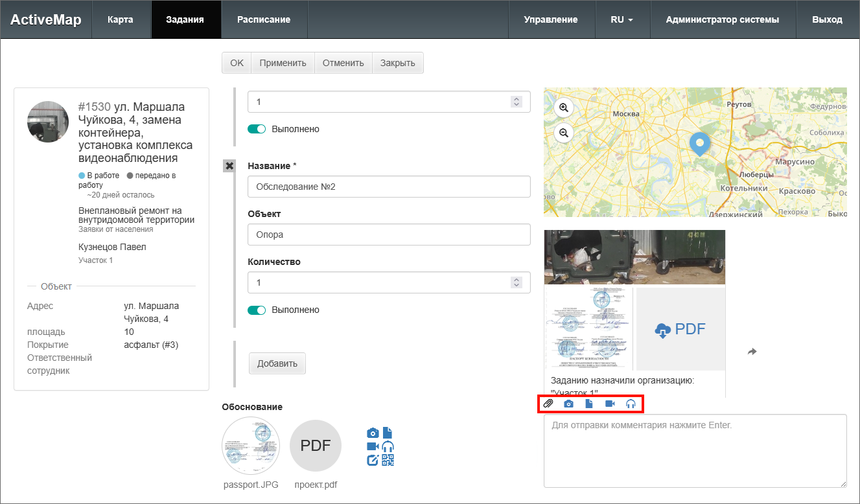
Task: Switch to the Карта tab
Action: pyautogui.click(x=121, y=19)
